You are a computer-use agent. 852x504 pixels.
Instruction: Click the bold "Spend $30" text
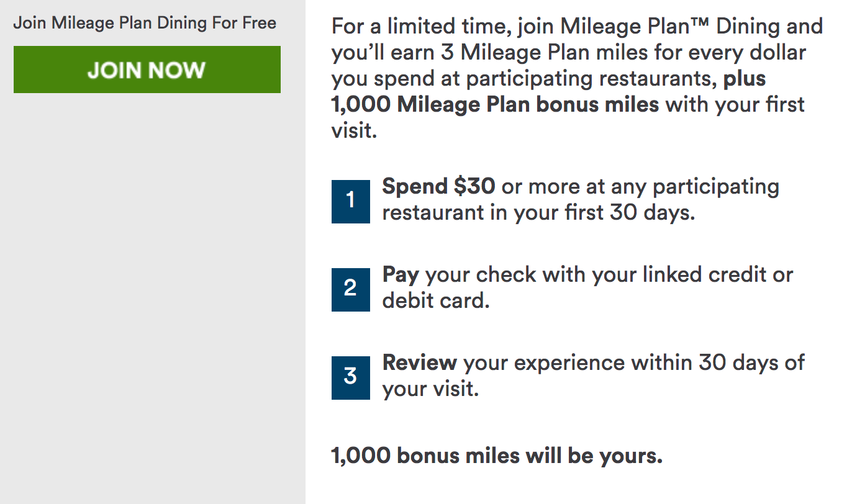click(438, 186)
